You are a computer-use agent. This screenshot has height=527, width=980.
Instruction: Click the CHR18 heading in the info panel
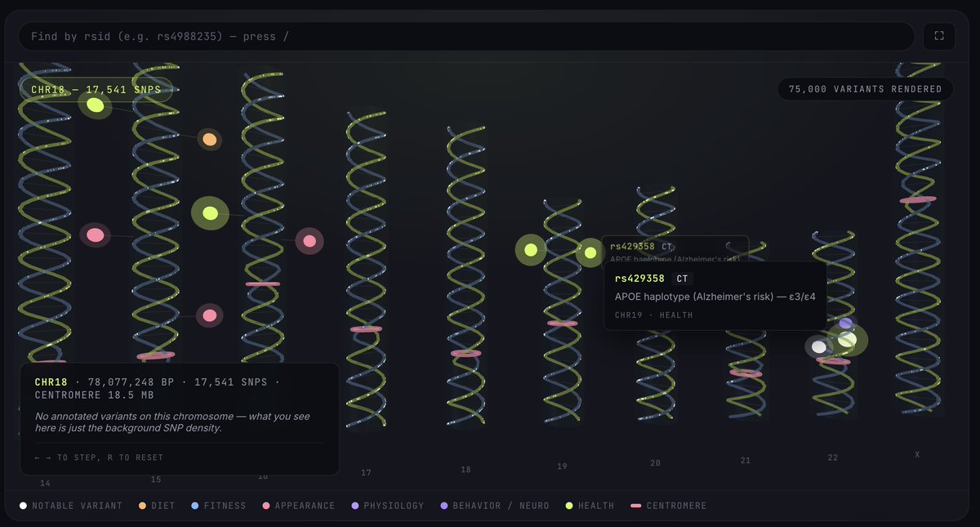point(51,382)
